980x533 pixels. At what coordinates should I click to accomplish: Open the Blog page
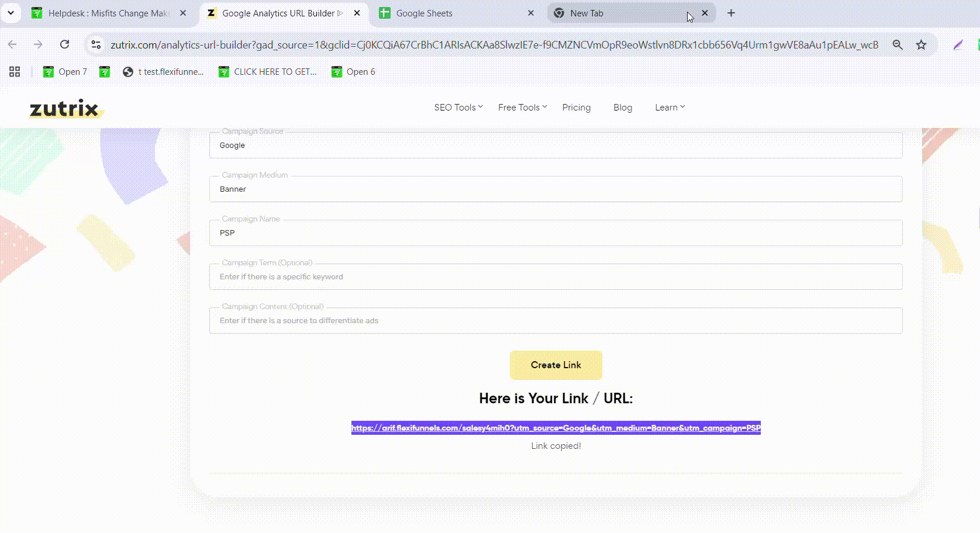[x=623, y=108]
